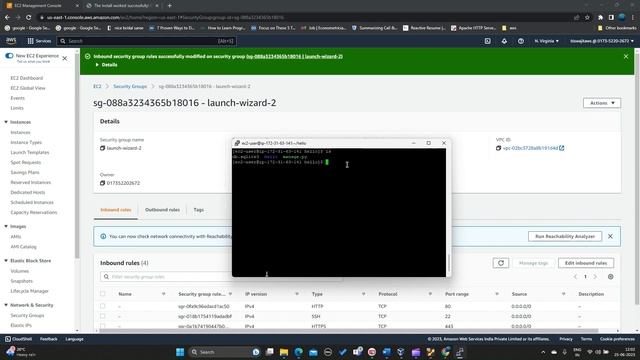Screen dimensions: 640x360
Task: Open the N. Virginia region dropdown
Action: pyautogui.click(x=546, y=41)
